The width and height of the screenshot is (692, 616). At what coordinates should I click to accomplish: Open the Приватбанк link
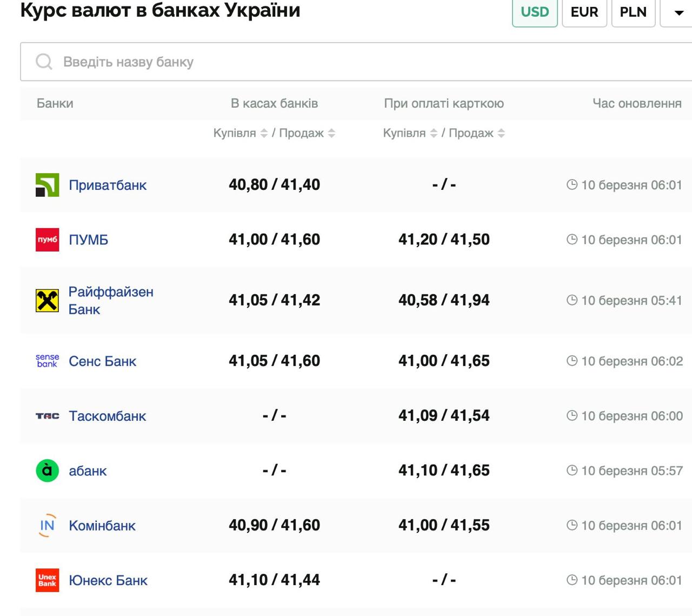tap(108, 185)
